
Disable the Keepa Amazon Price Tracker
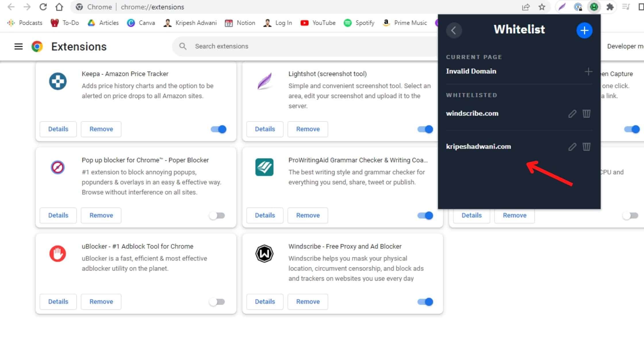click(218, 129)
